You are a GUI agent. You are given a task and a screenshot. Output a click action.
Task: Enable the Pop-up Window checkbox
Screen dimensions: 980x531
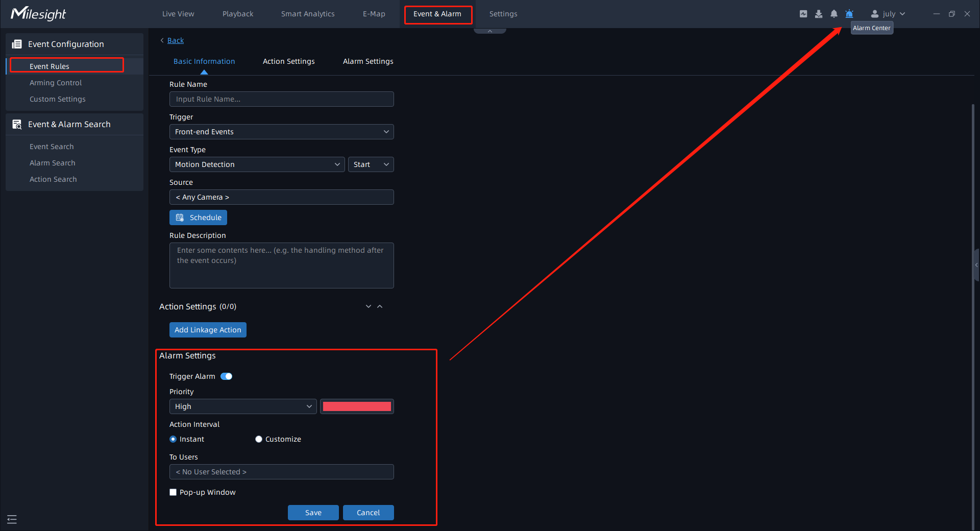[x=173, y=492]
